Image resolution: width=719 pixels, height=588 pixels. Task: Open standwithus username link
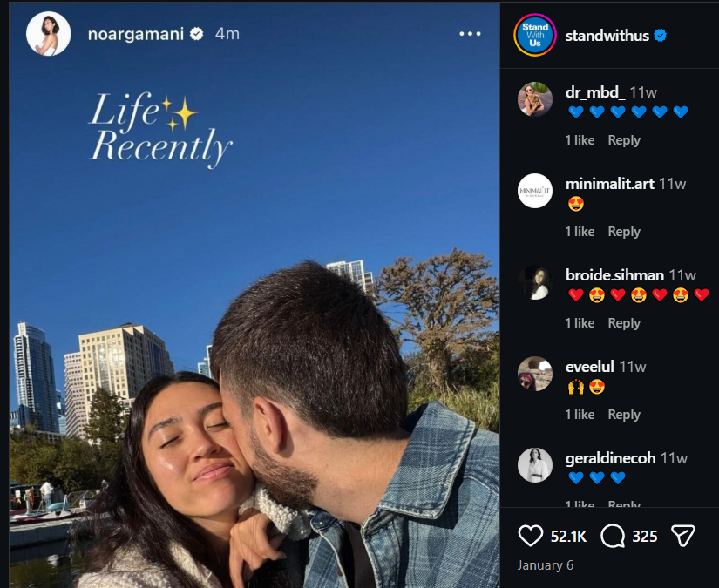(607, 36)
